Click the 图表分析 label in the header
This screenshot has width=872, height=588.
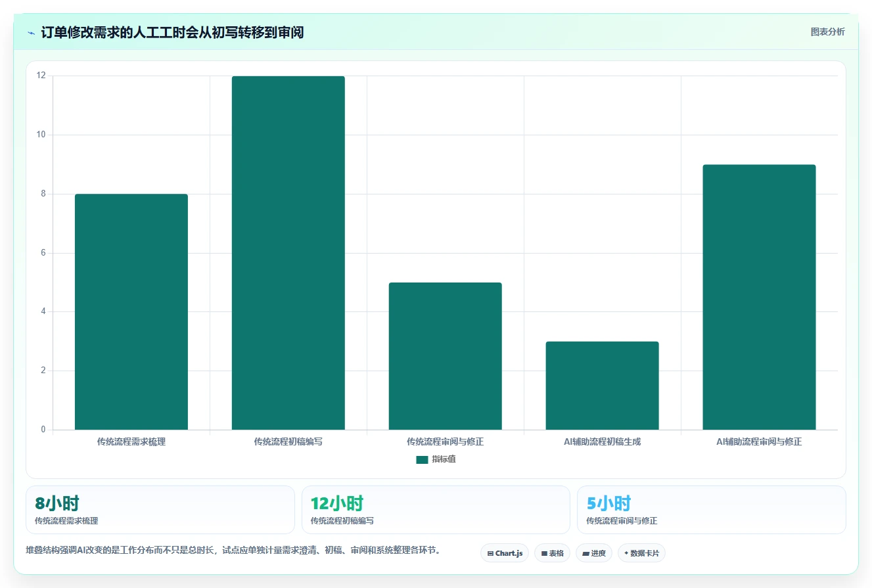[827, 32]
